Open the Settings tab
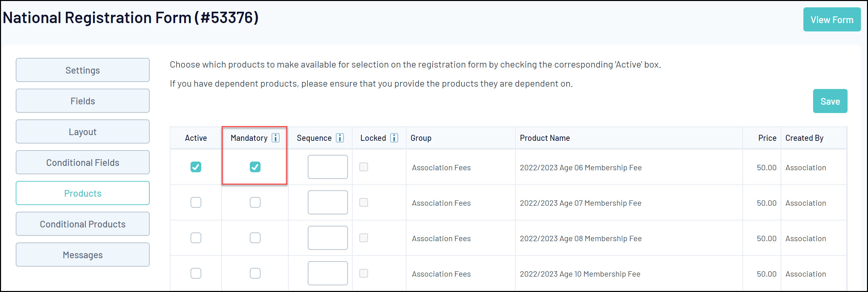 tap(83, 70)
